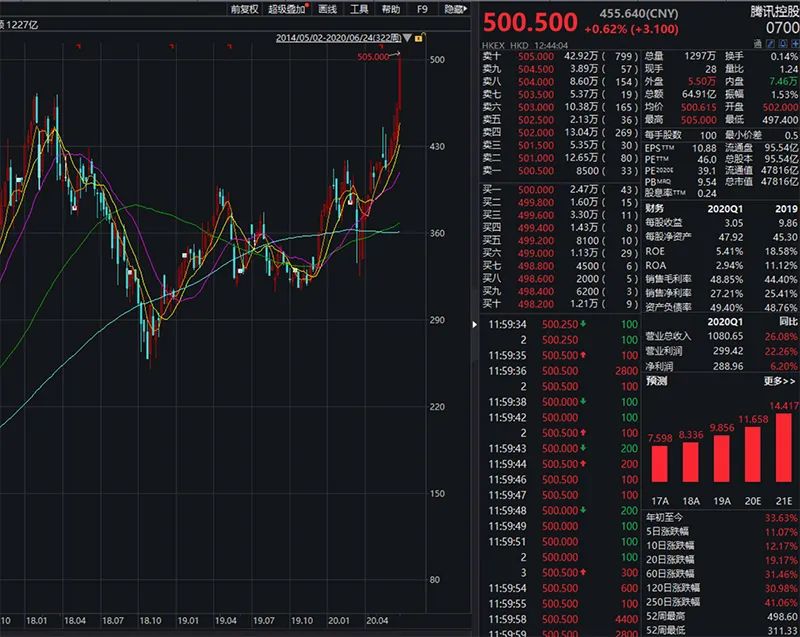Click the 总市值 47816亿 market cap value
Image resolution: width=800 pixels, height=637 pixels.
point(780,182)
